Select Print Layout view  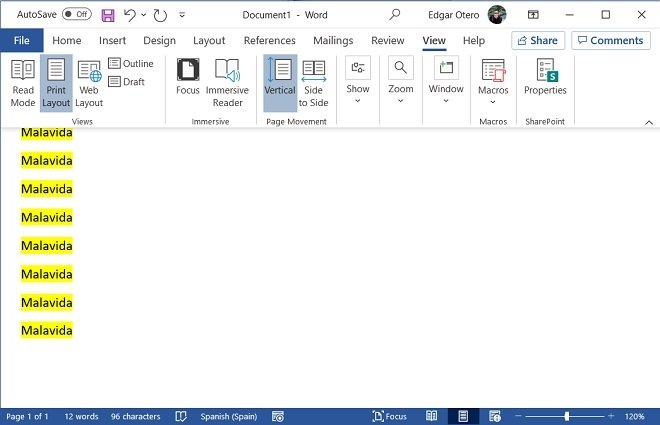[x=56, y=83]
